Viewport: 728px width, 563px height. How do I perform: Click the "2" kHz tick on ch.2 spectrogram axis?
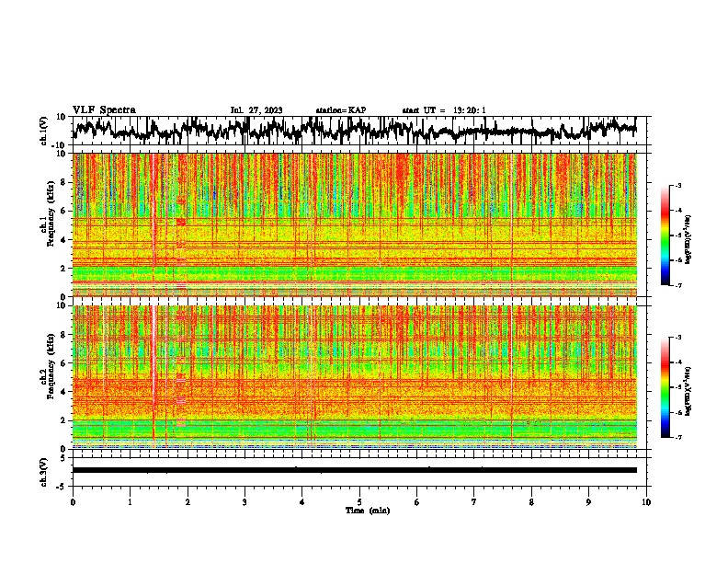pyautogui.click(x=63, y=420)
